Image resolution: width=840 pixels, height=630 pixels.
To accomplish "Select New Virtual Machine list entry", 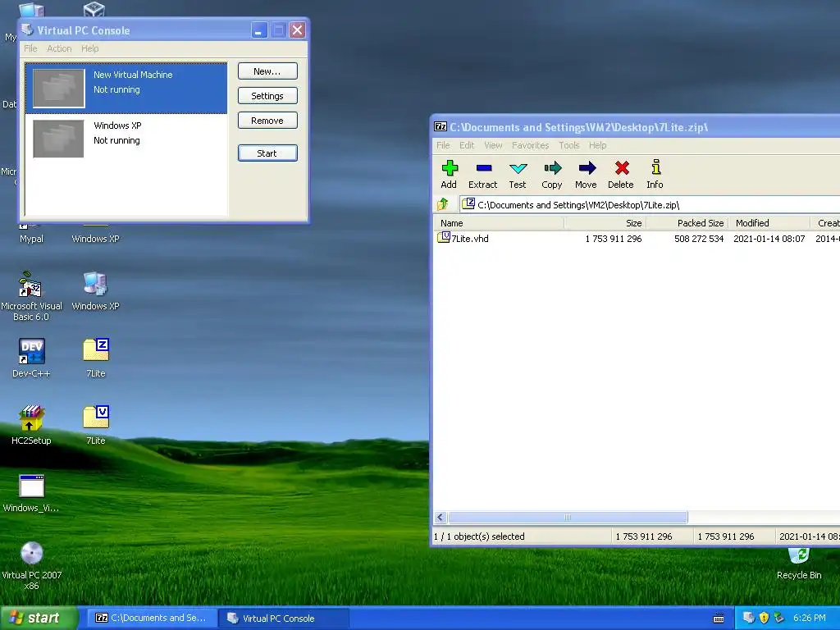I will tap(126, 88).
